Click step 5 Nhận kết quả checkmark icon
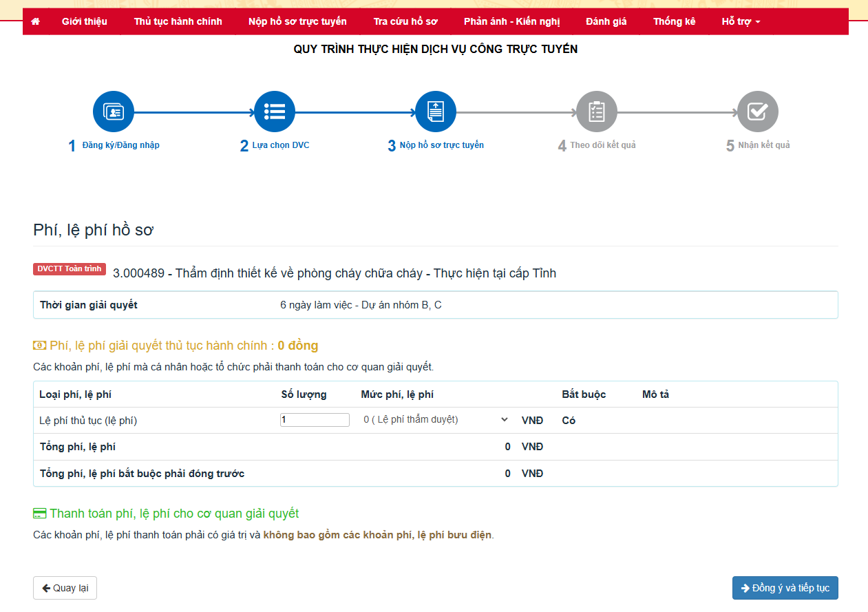 coord(758,112)
